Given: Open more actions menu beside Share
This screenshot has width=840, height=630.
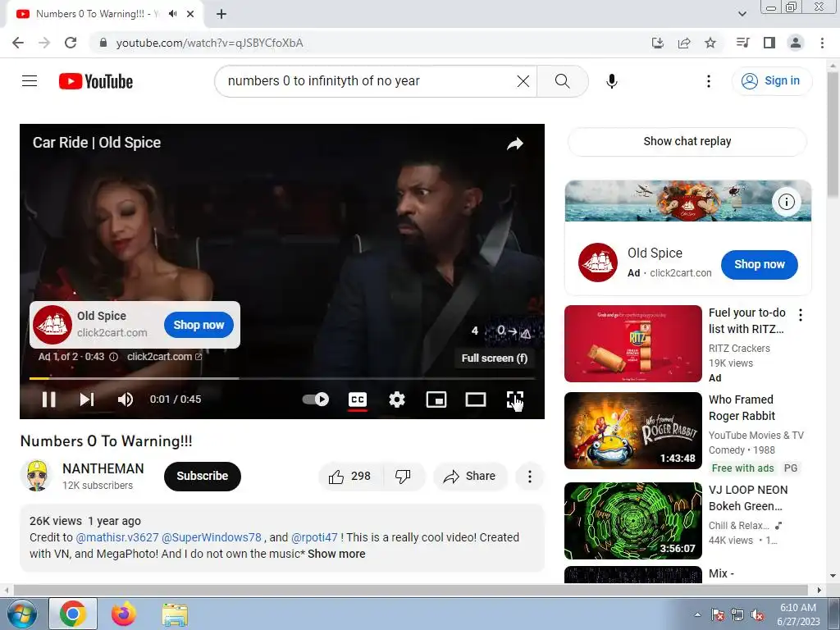Looking at the screenshot, I should pyautogui.click(x=529, y=477).
